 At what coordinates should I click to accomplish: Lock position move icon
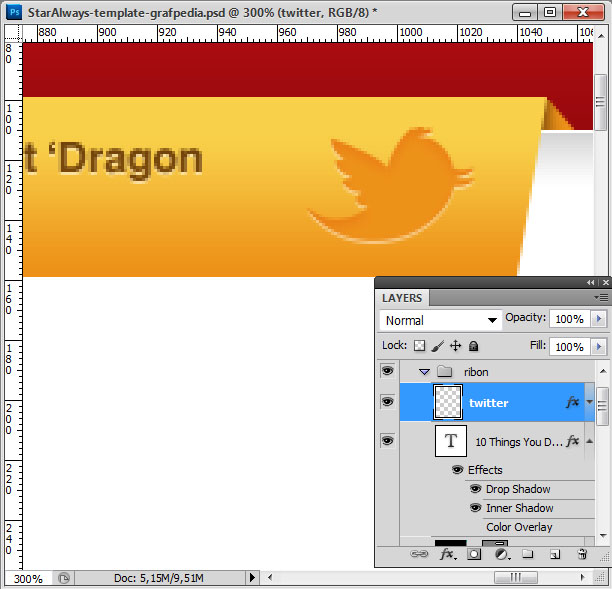tap(455, 346)
